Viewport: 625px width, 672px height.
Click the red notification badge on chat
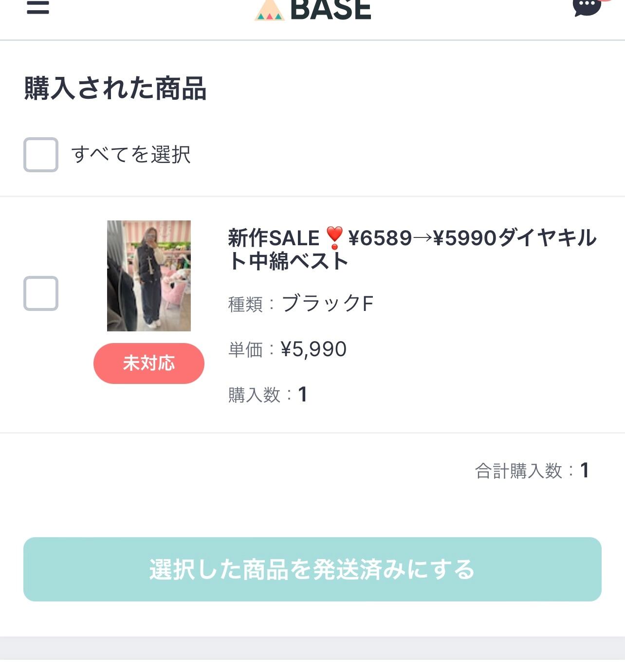[x=606, y=1]
